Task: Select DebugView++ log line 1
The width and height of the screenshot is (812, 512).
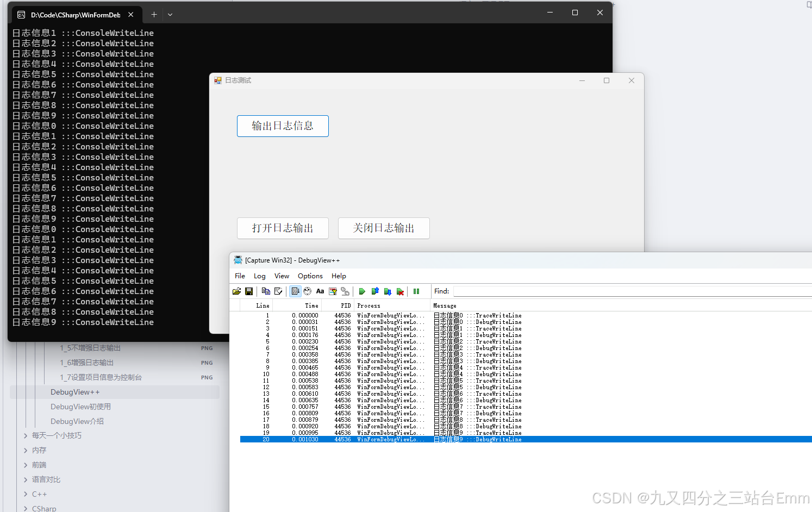Action: pyautogui.click(x=526, y=315)
